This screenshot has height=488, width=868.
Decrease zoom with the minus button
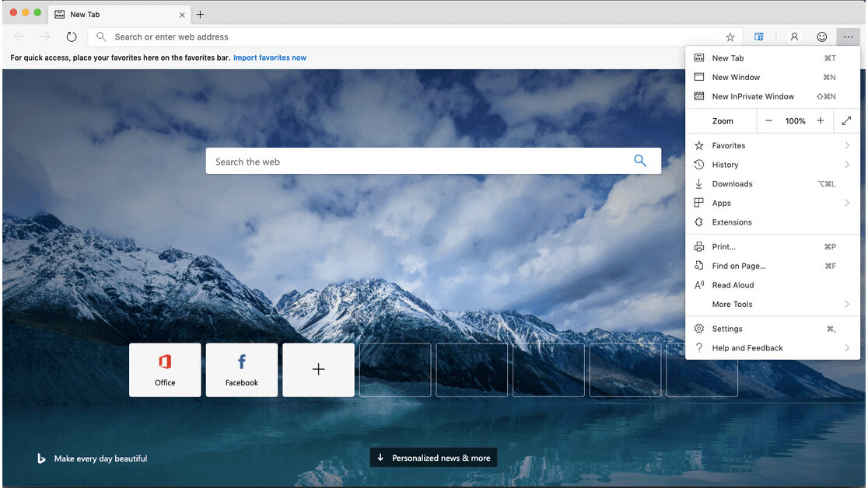pyautogui.click(x=768, y=121)
